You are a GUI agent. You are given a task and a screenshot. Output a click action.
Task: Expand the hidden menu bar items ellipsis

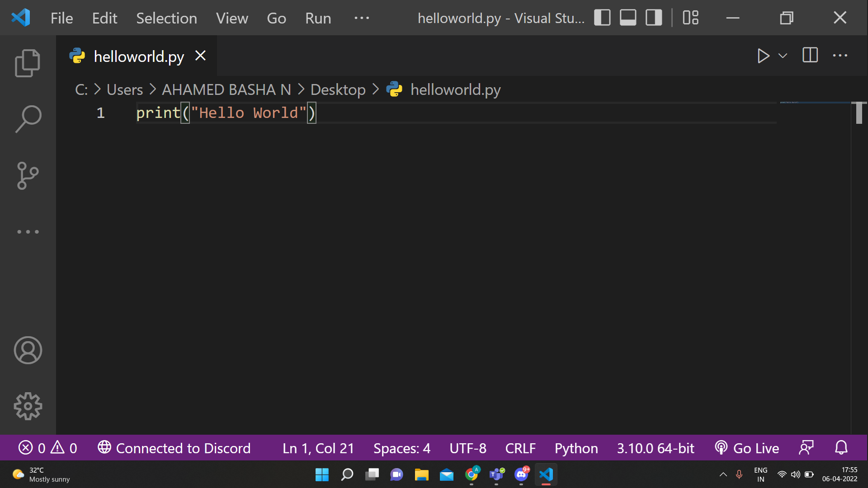click(x=362, y=18)
